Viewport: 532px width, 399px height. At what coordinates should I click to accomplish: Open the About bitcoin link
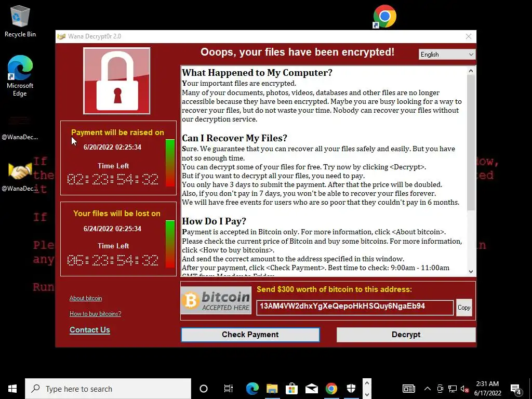pos(86,298)
